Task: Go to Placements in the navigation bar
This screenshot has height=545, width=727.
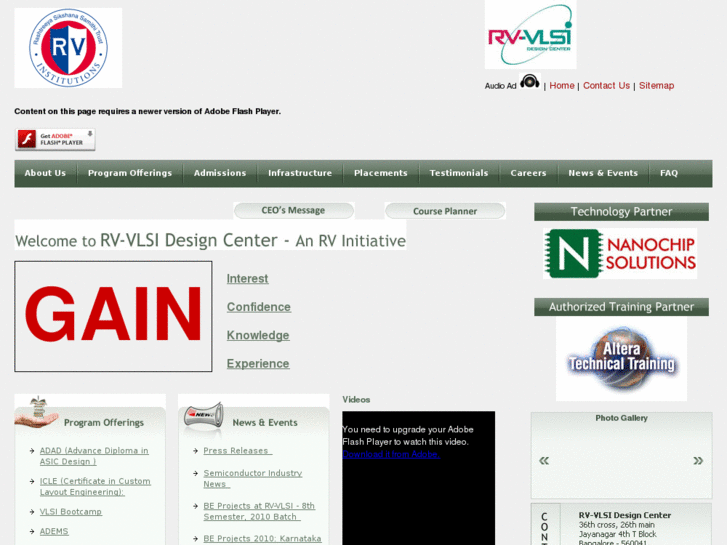Action: click(381, 173)
